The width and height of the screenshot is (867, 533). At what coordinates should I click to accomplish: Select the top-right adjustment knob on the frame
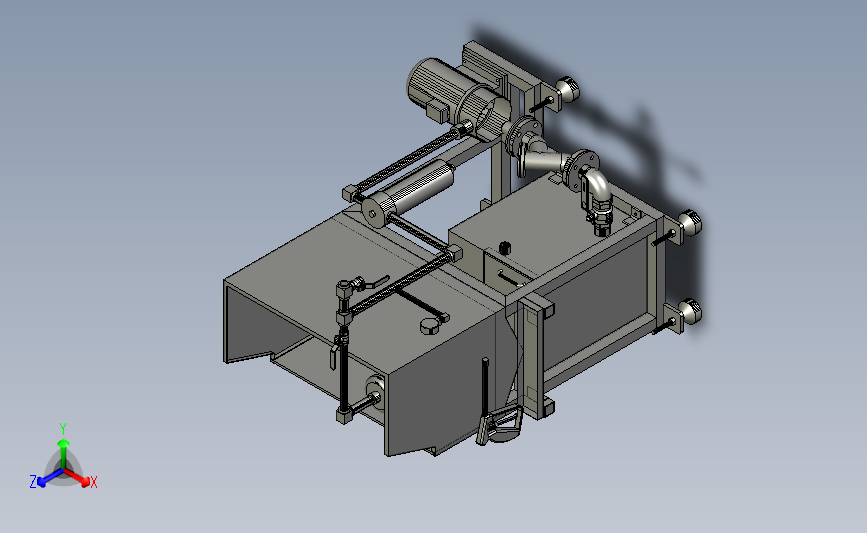point(567,88)
